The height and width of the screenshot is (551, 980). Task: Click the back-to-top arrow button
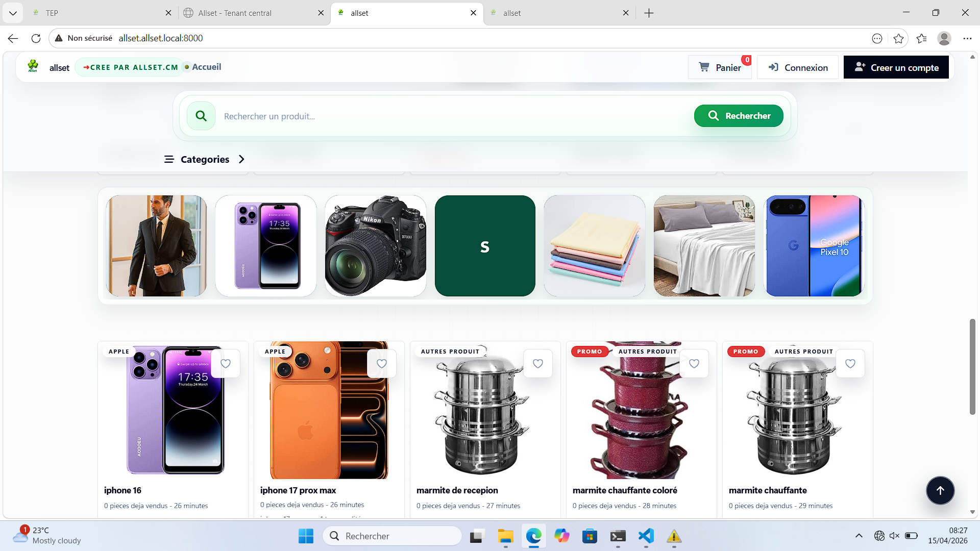[x=940, y=491]
